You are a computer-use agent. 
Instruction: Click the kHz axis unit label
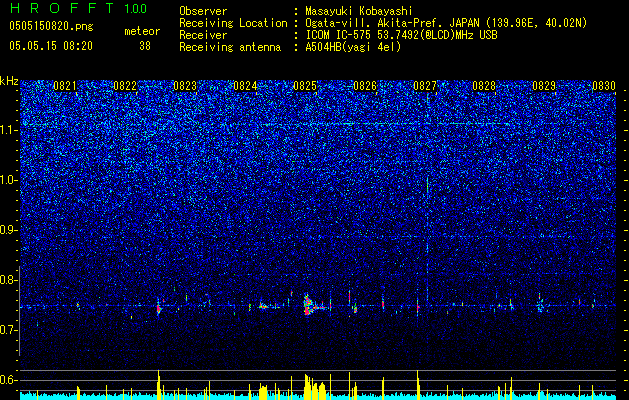[x=9, y=81]
